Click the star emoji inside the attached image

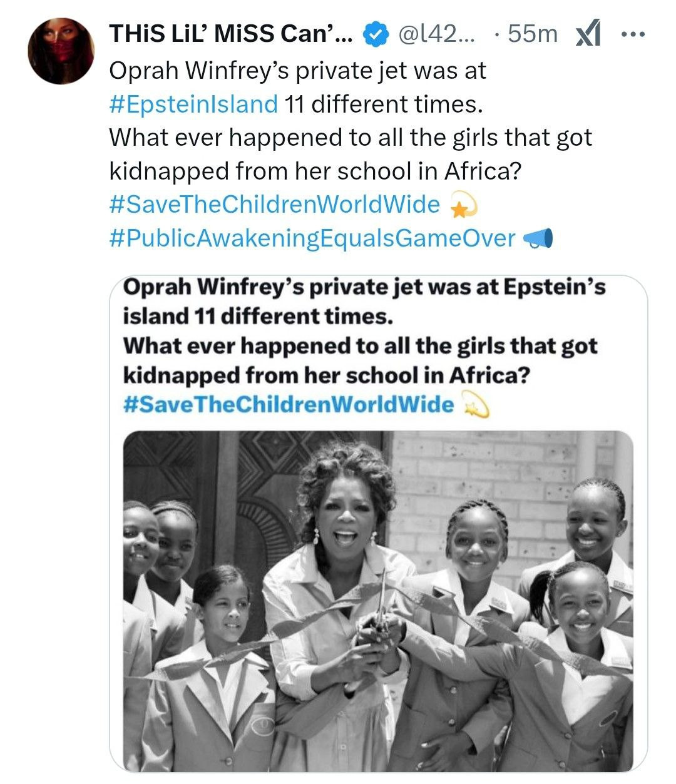coord(474,406)
